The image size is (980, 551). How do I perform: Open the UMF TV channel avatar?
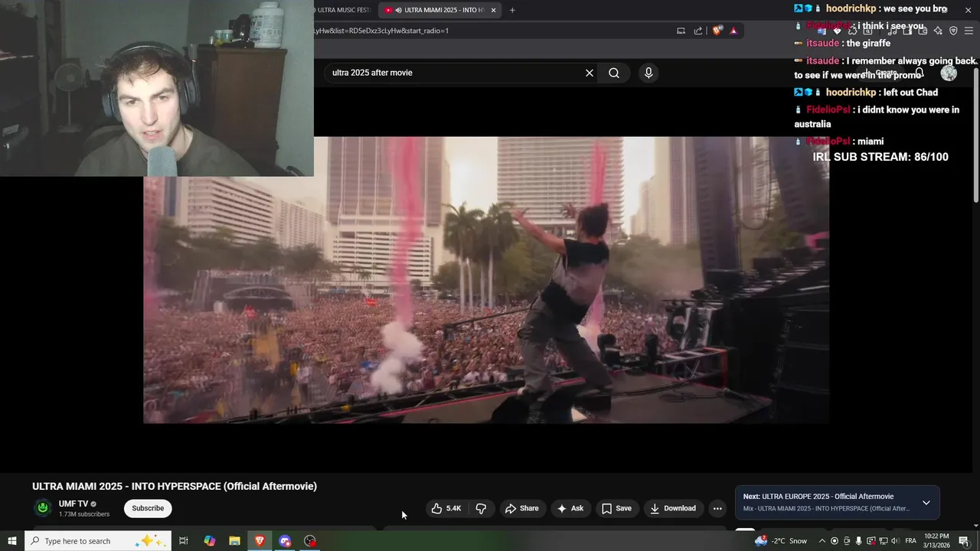point(43,507)
